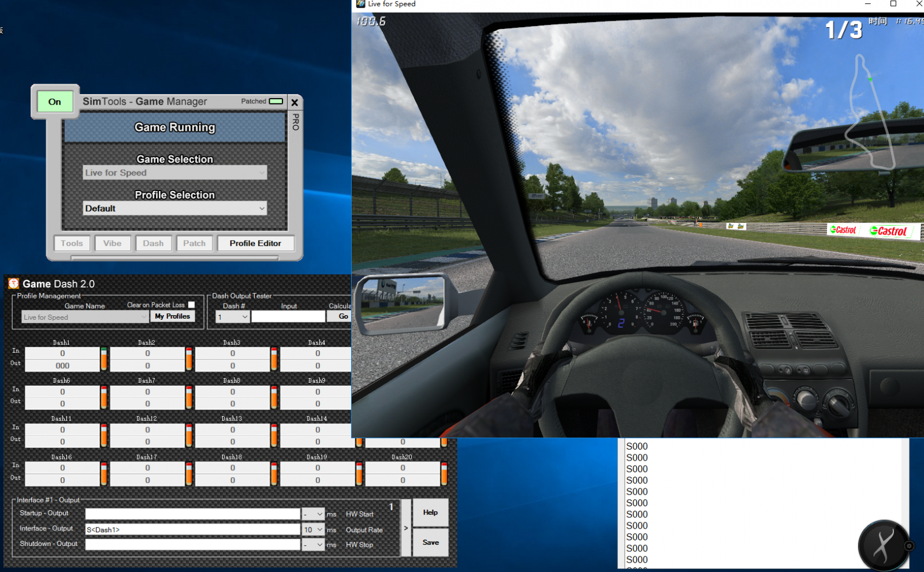The image size is (924, 572).
Task: Expand the Profile Selection Default dropdown
Action: click(x=175, y=208)
